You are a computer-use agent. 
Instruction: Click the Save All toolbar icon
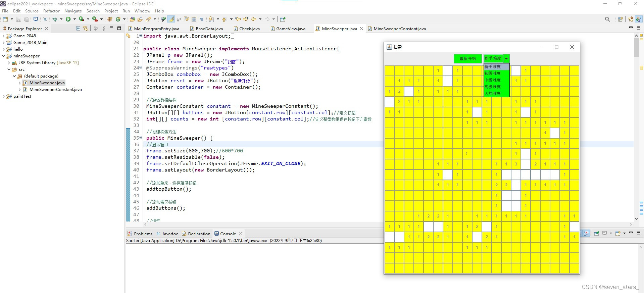(x=26, y=19)
